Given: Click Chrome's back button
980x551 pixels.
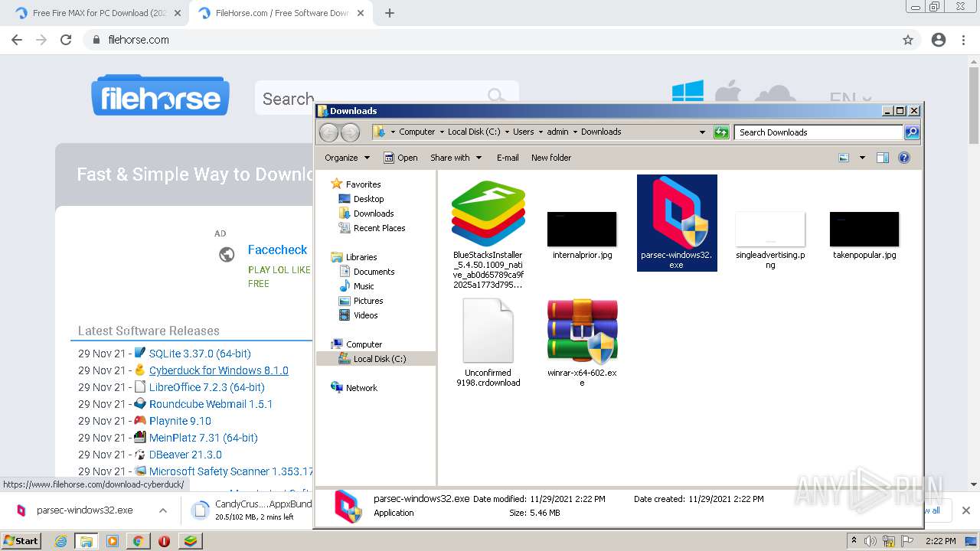Looking at the screenshot, I should point(17,40).
